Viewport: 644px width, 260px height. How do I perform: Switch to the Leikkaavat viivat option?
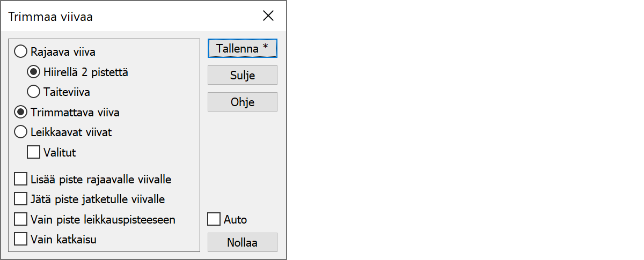click(x=21, y=132)
